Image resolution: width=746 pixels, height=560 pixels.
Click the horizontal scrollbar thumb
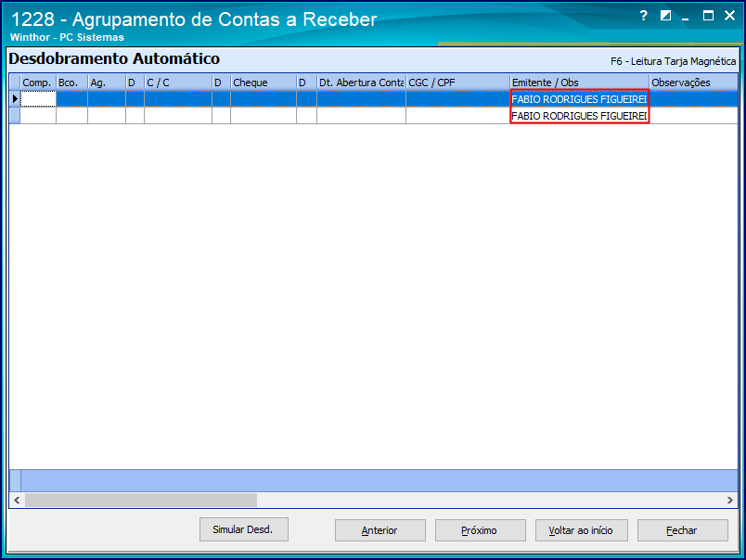click(141, 500)
